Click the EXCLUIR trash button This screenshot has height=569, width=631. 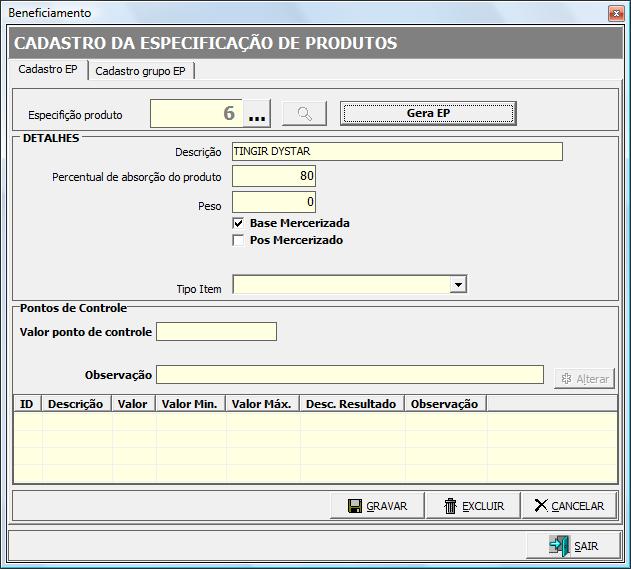click(473, 506)
